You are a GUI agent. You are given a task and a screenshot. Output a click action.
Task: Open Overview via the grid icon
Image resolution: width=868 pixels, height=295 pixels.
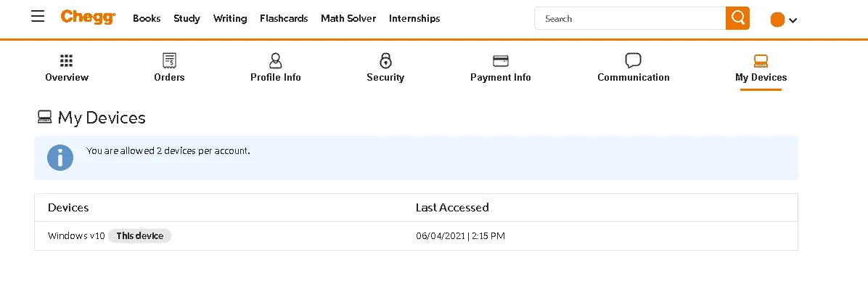coord(67,60)
